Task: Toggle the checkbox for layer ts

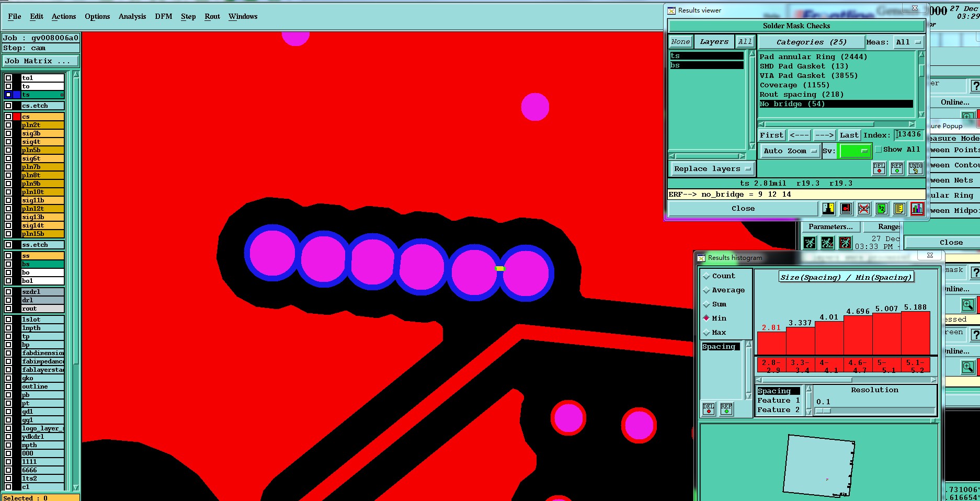Action: (8, 95)
